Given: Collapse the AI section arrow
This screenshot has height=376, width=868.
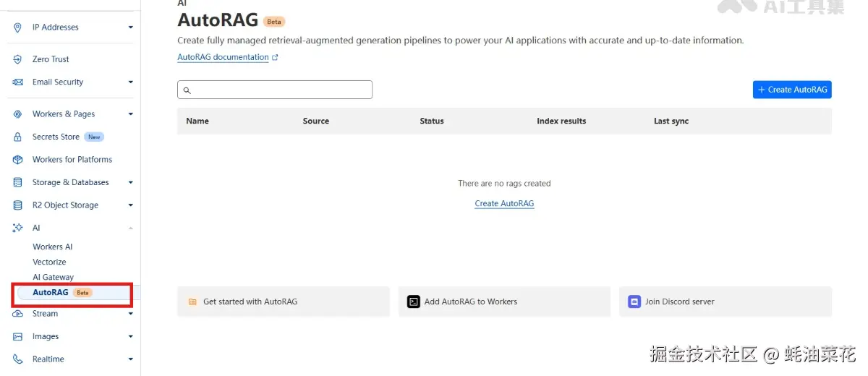Looking at the screenshot, I should pos(131,228).
